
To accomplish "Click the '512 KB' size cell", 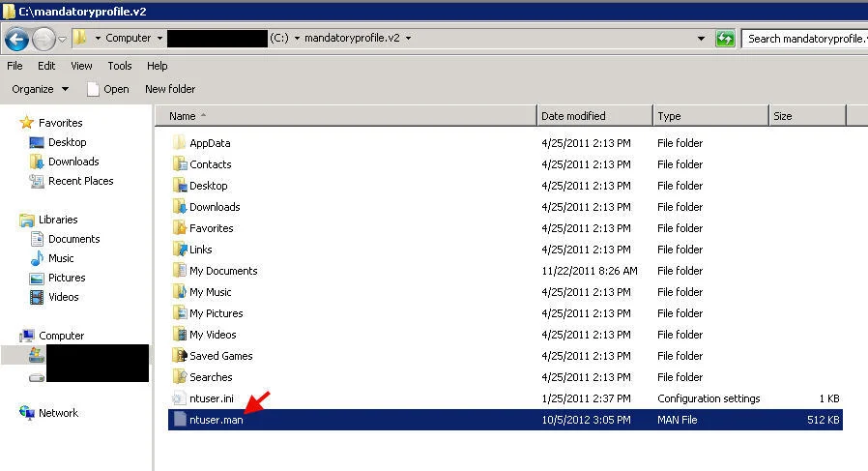I will pos(824,420).
